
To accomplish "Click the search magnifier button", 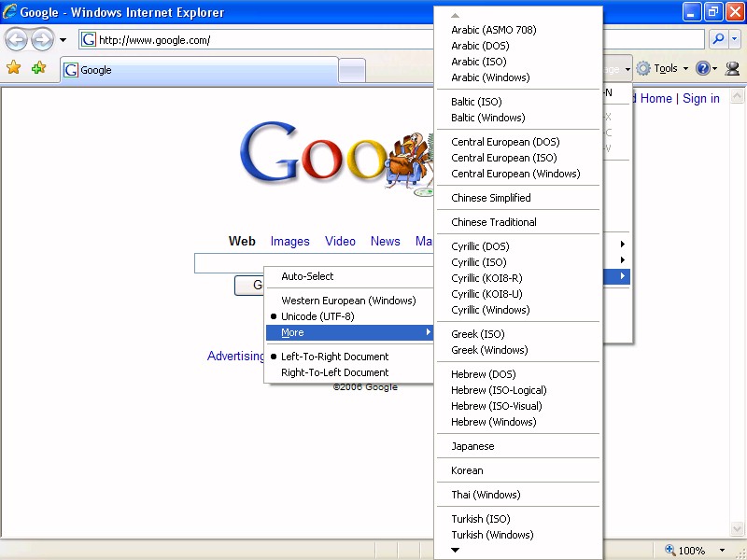I will coord(718,39).
